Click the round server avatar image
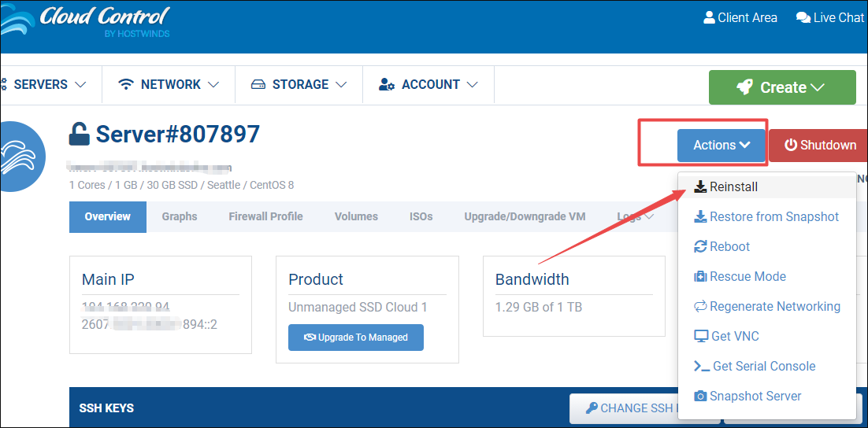868x428 pixels. pyautogui.click(x=21, y=157)
